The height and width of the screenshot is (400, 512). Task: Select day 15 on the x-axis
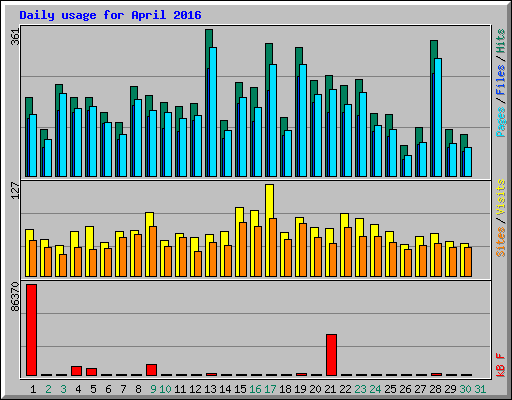point(240,389)
